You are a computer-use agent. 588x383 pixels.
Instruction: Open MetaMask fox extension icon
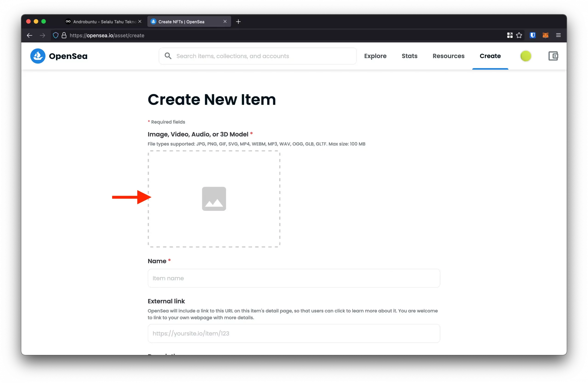(x=545, y=35)
